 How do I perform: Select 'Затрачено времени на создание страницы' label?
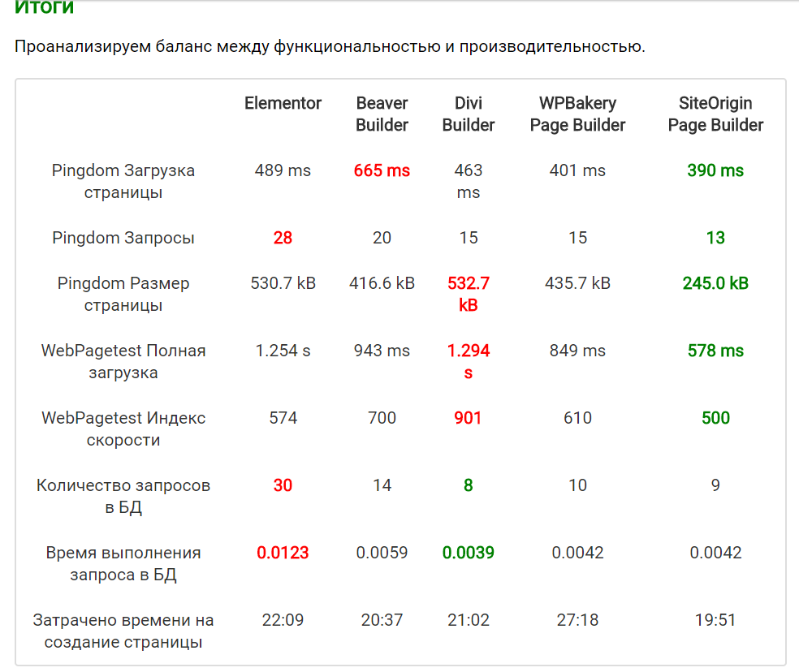tap(123, 631)
